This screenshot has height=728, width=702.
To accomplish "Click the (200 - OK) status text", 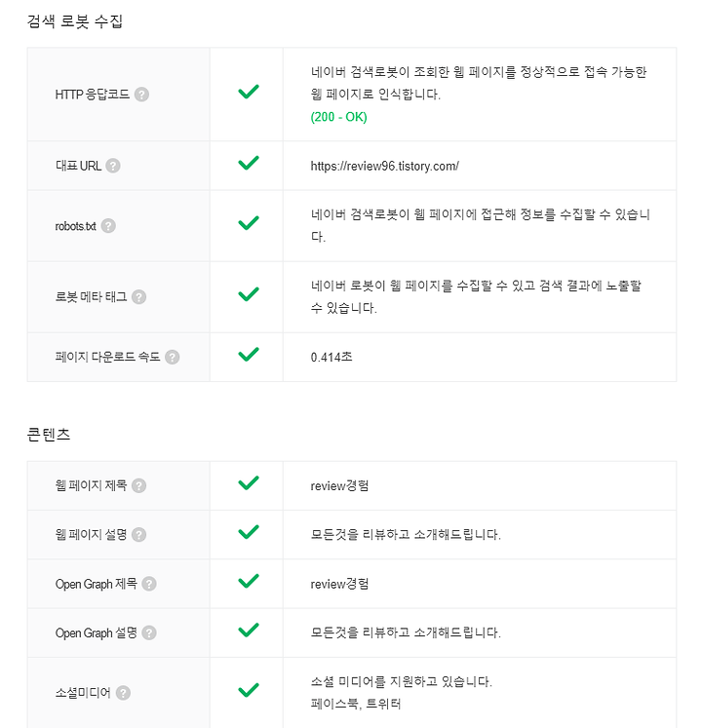I will (x=338, y=117).
